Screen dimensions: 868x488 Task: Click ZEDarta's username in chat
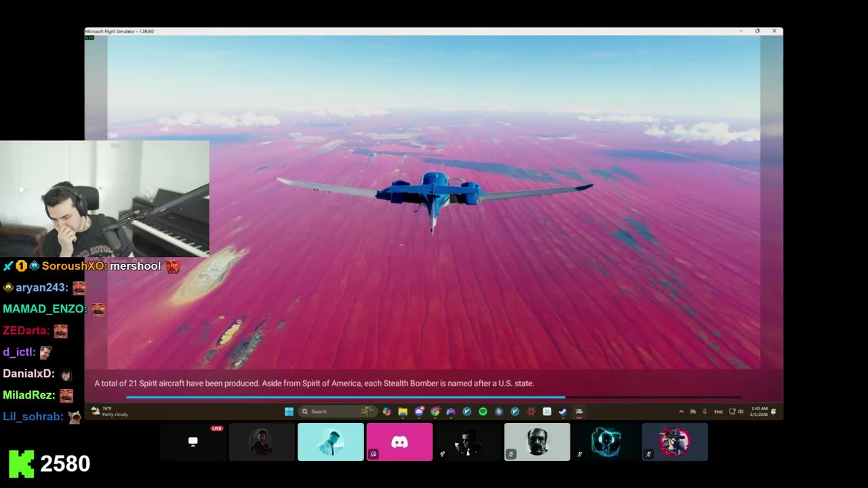click(25, 331)
